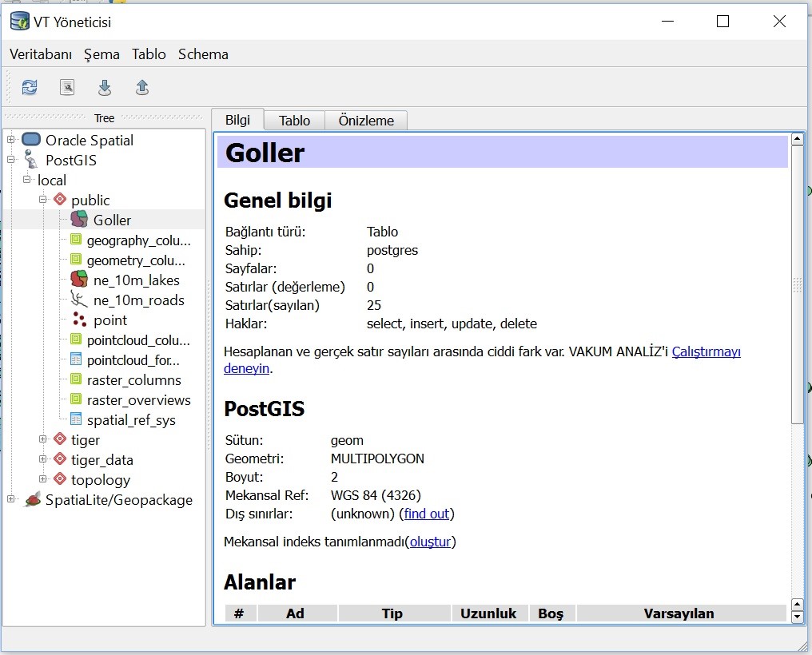Click the Refresh toolbar icon

coord(30,87)
